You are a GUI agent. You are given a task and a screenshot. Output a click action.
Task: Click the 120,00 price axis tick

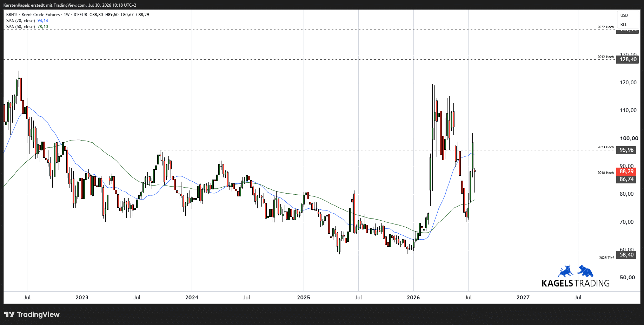click(x=628, y=83)
